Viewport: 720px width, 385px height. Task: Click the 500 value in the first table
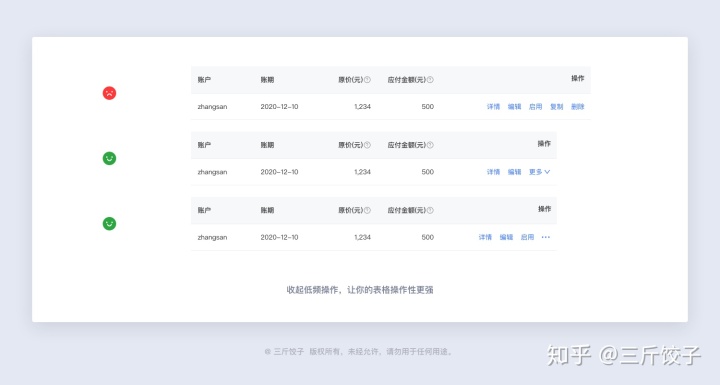[428, 107]
